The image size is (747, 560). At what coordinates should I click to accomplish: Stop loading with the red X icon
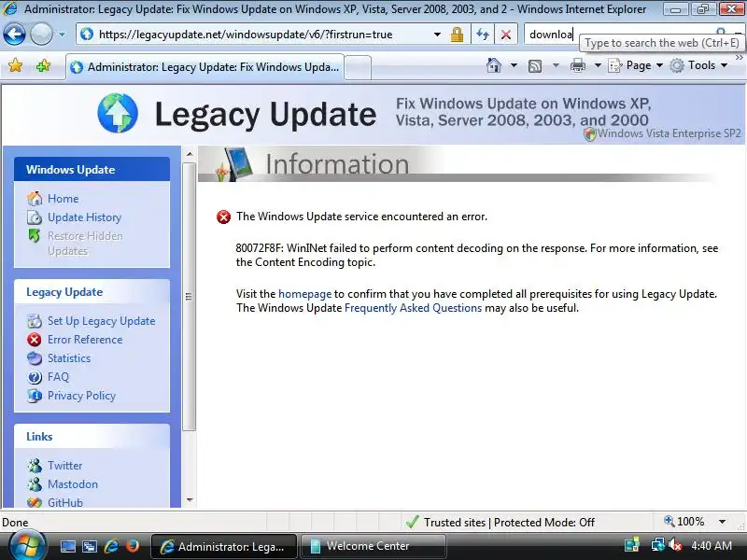point(506,35)
